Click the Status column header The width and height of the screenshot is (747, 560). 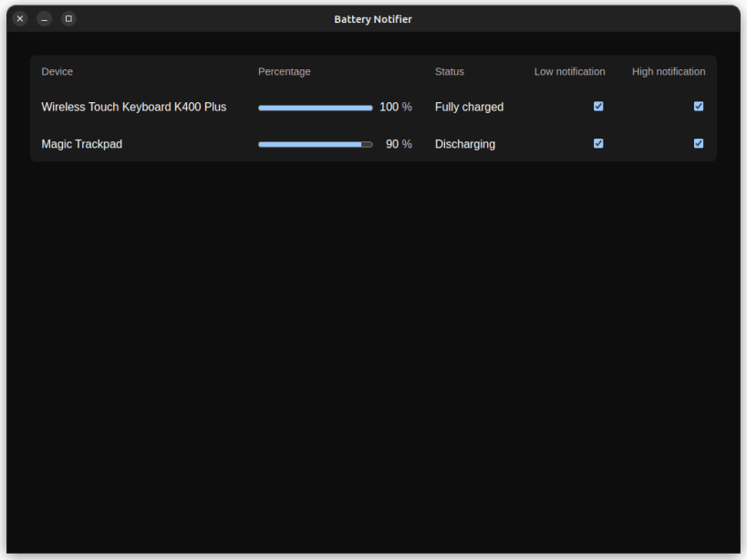(450, 71)
